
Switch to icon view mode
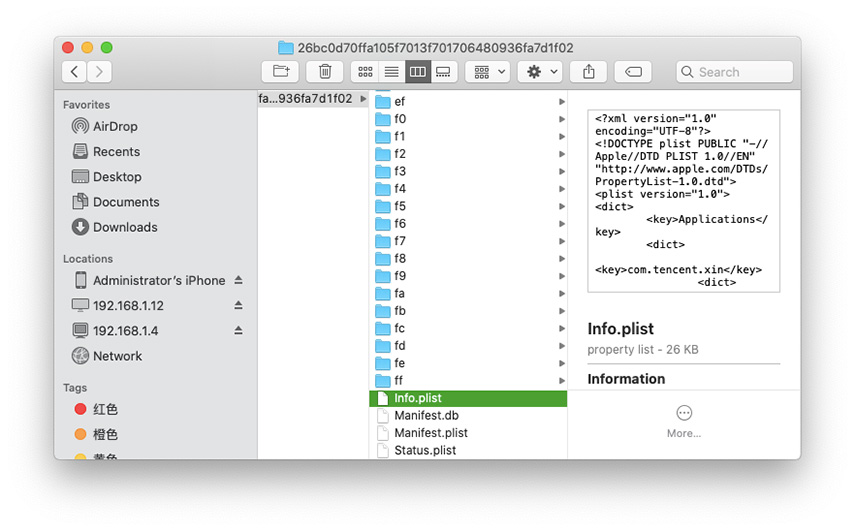tap(365, 72)
